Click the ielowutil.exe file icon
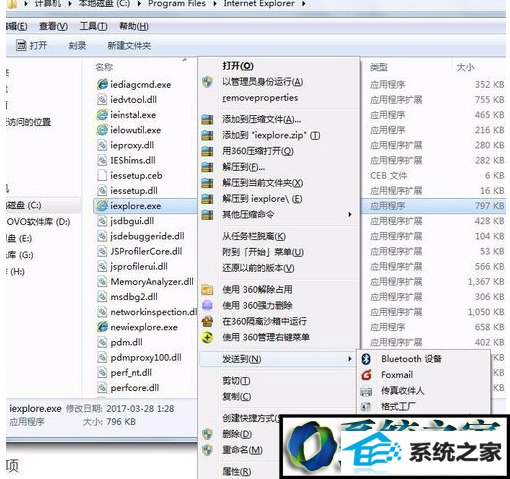Viewport: 510px width, 479px height. 102,130
